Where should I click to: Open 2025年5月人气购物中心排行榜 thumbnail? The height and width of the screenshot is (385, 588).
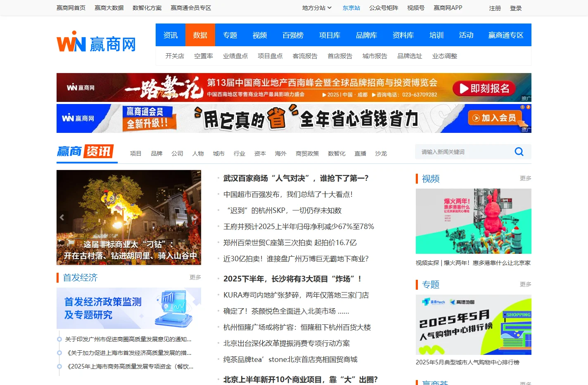[473, 325]
